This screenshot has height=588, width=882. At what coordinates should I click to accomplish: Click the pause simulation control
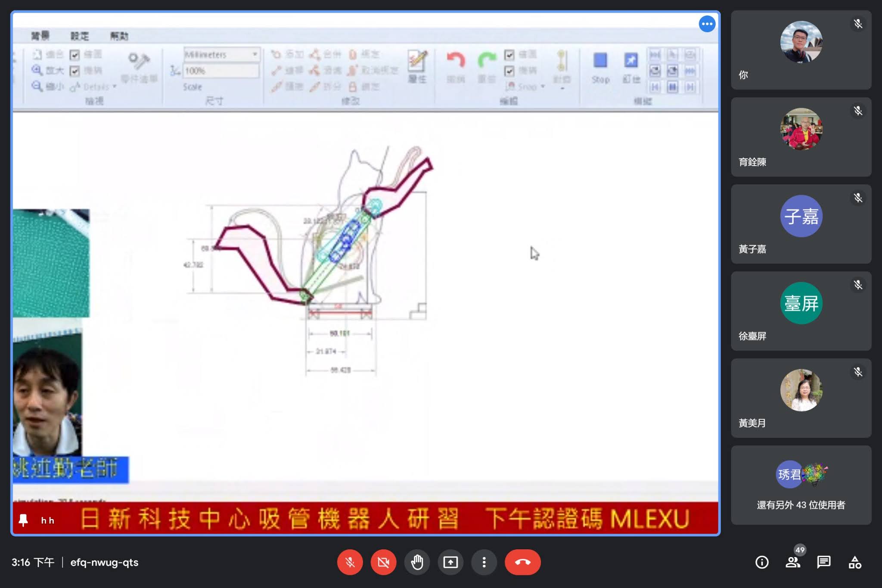tap(672, 87)
